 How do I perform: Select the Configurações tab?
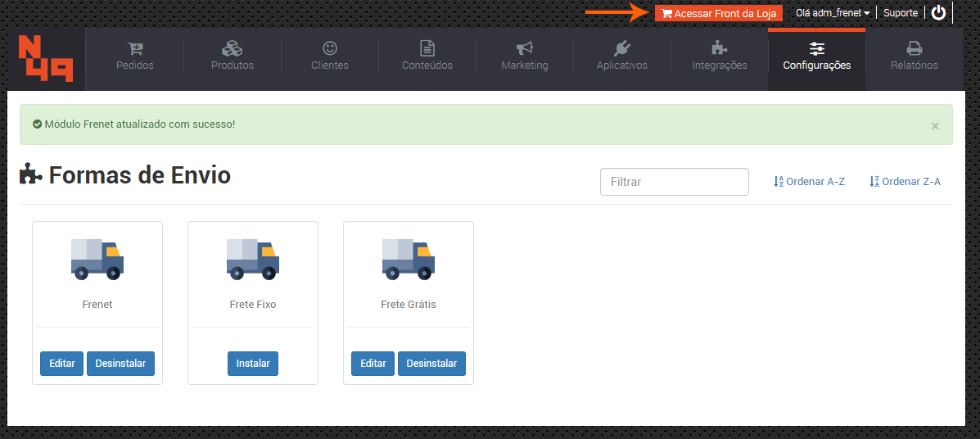click(x=816, y=57)
